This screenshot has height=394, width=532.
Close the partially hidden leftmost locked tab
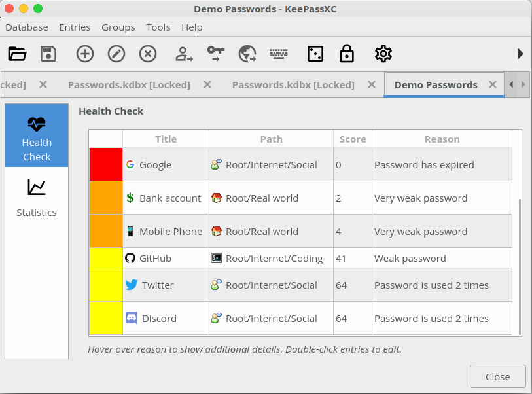43,84
